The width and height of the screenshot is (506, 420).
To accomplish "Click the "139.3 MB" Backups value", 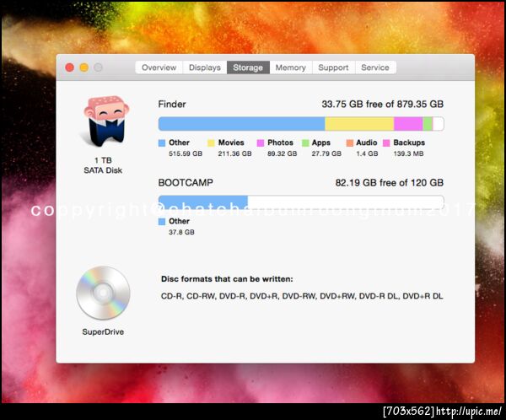I will 408,153.
